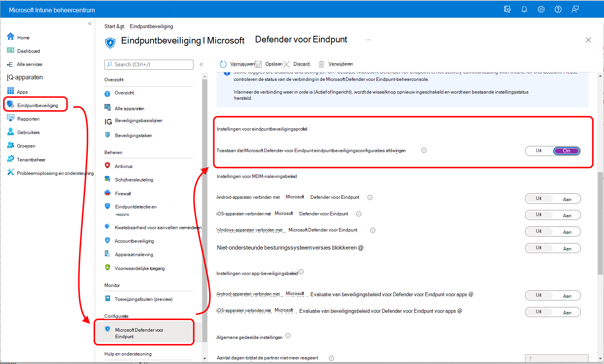The image size is (604, 364).
Task: Click the Dashboard chart icon
Action: pos(11,50)
